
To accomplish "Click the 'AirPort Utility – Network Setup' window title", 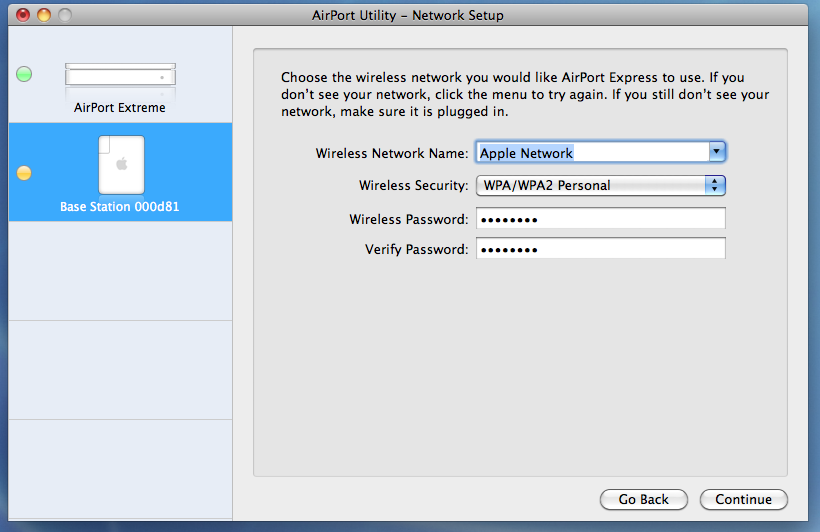I will [x=408, y=15].
